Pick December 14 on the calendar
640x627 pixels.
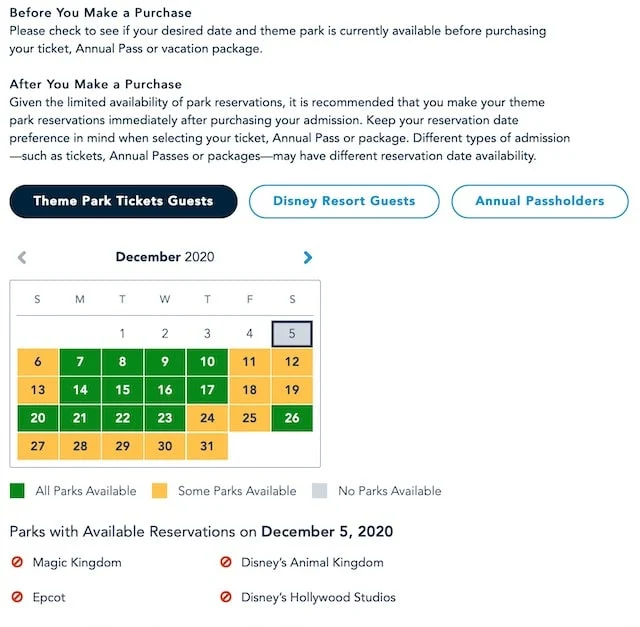click(80, 390)
